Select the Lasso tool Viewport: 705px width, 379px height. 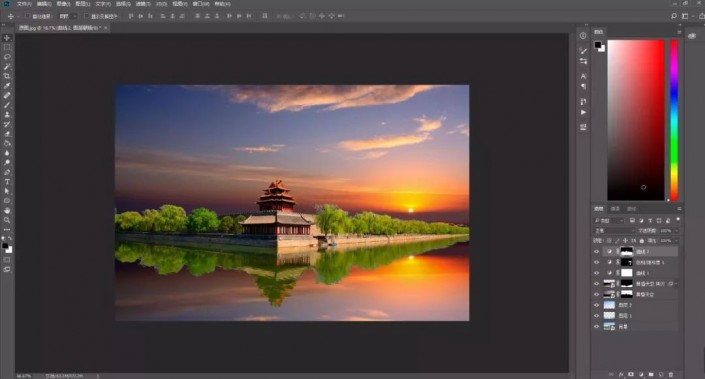pyautogui.click(x=7, y=57)
